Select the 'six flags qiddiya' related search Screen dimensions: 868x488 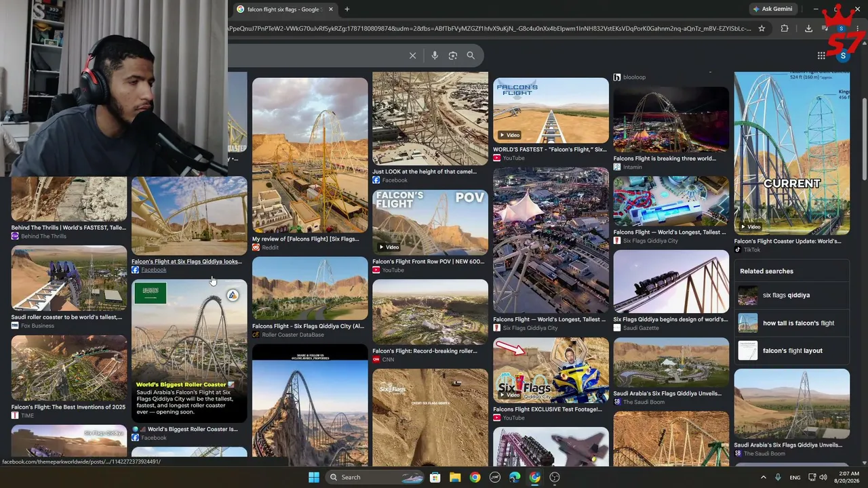792,296
